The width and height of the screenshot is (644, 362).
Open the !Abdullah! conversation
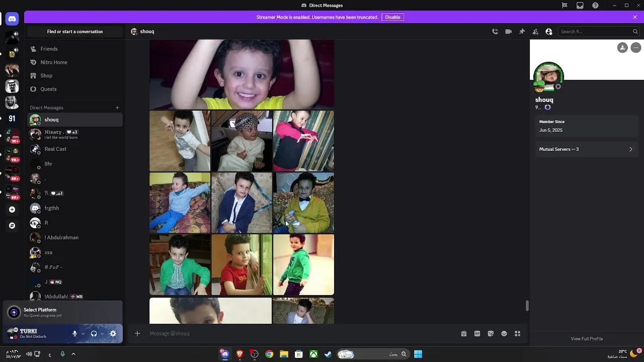75,297
